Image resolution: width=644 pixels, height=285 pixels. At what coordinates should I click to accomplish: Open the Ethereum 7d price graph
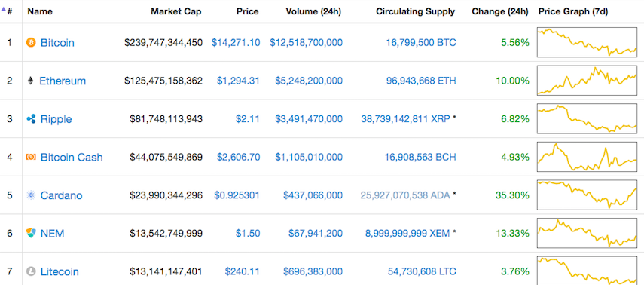587,80
